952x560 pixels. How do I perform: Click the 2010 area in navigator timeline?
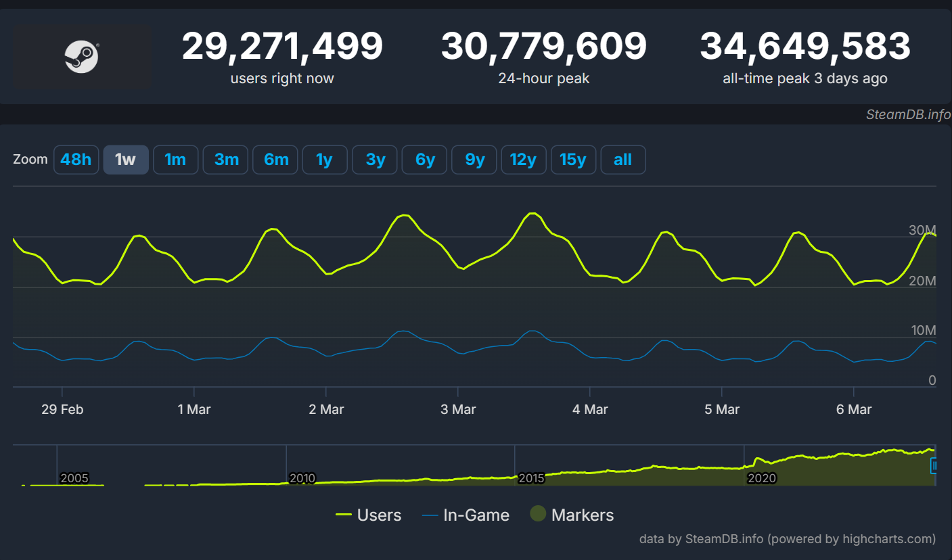[x=302, y=479]
